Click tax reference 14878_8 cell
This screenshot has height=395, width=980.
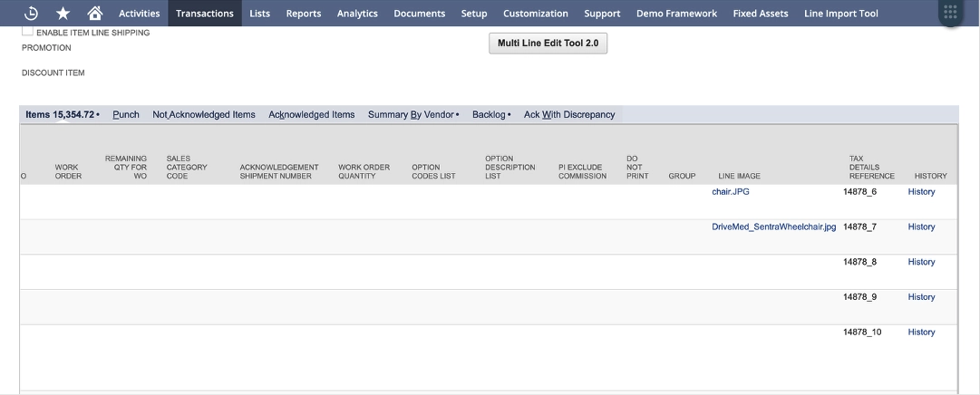[x=860, y=262]
